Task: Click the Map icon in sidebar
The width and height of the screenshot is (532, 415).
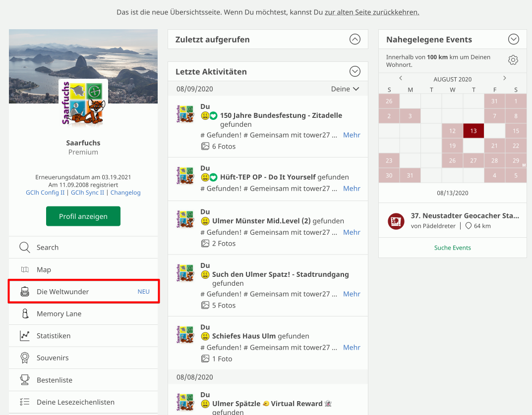Action: coord(25,270)
